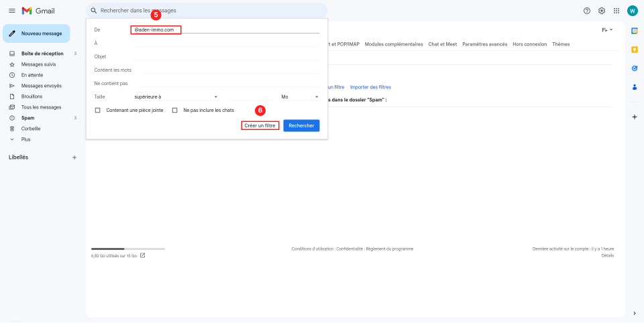This screenshot has height=323, width=644.
Task: Open the Google apps grid
Action: tap(616, 11)
